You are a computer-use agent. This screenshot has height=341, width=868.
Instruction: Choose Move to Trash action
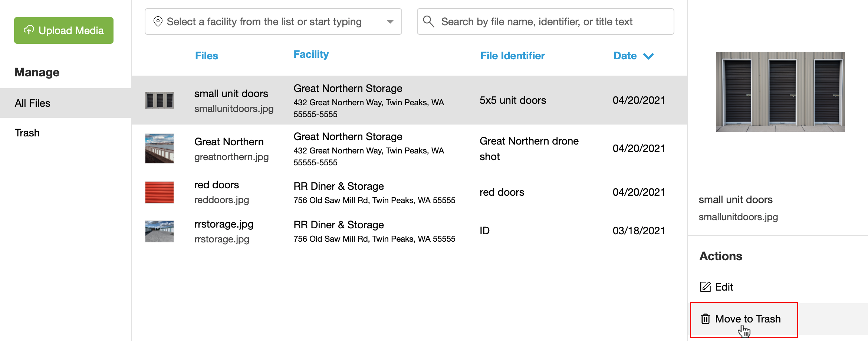[x=747, y=319]
